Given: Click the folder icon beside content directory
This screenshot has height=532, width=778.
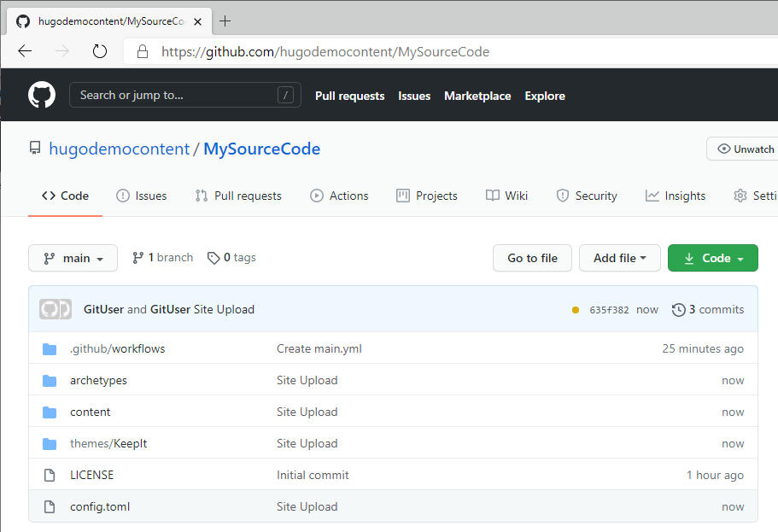Looking at the screenshot, I should (x=50, y=412).
